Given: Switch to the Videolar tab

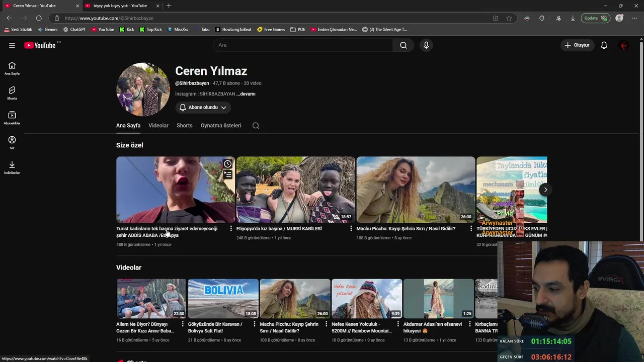Looking at the screenshot, I should [158, 126].
